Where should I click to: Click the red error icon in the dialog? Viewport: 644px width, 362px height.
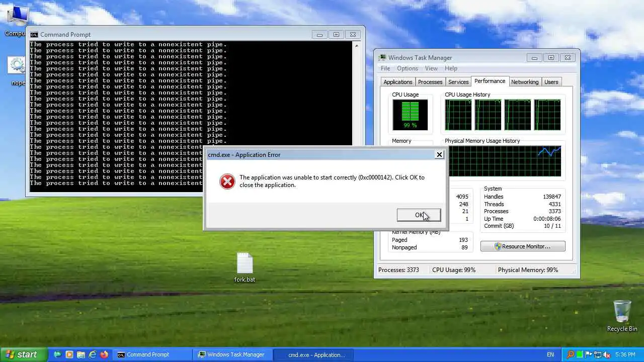(x=227, y=182)
